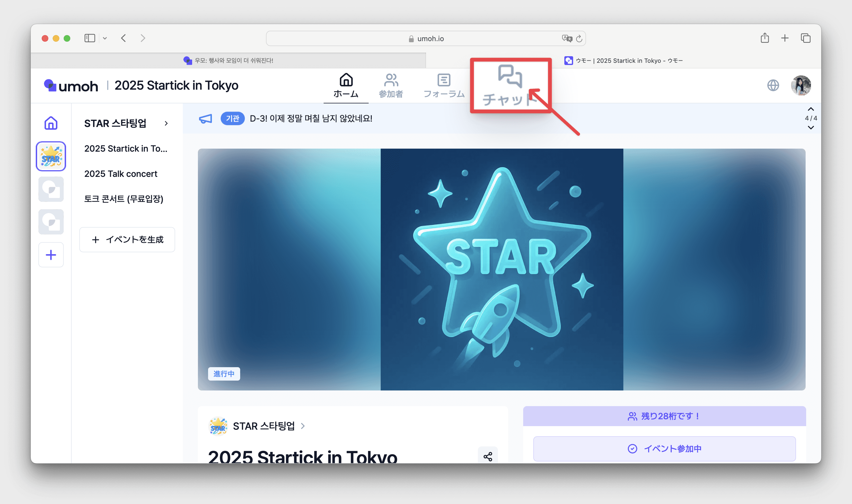Click the plus icon to add organization
The image size is (852, 504).
click(x=51, y=255)
